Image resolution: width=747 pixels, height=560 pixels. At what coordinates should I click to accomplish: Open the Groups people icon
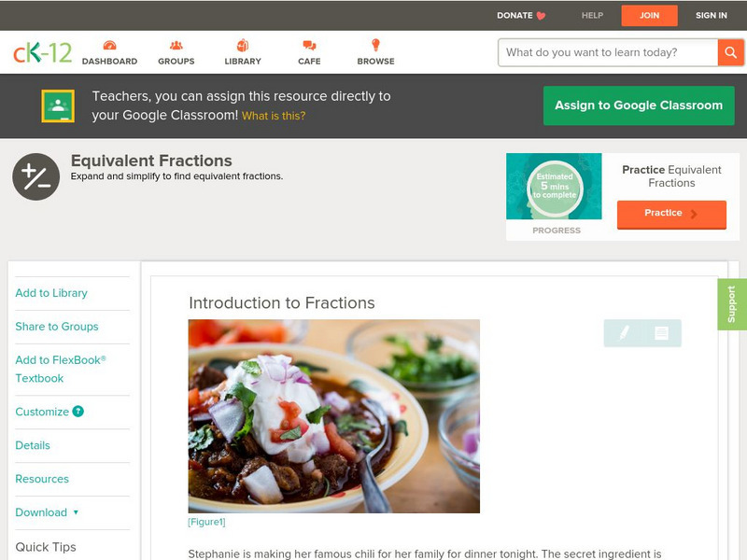pos(176,45)
